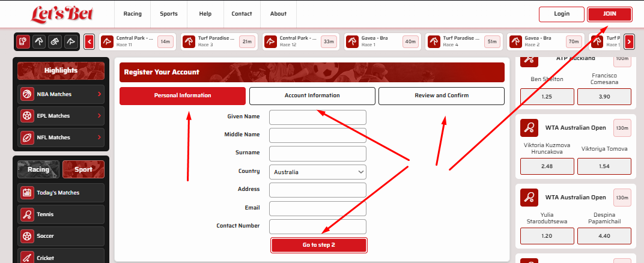Select the all-races filter icon

22,41
